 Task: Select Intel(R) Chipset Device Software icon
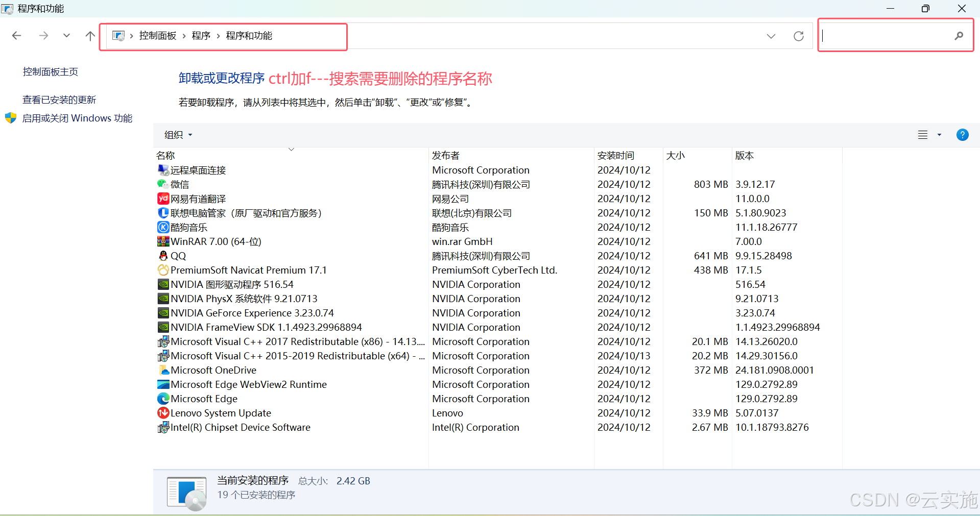[x=163, y=427]
